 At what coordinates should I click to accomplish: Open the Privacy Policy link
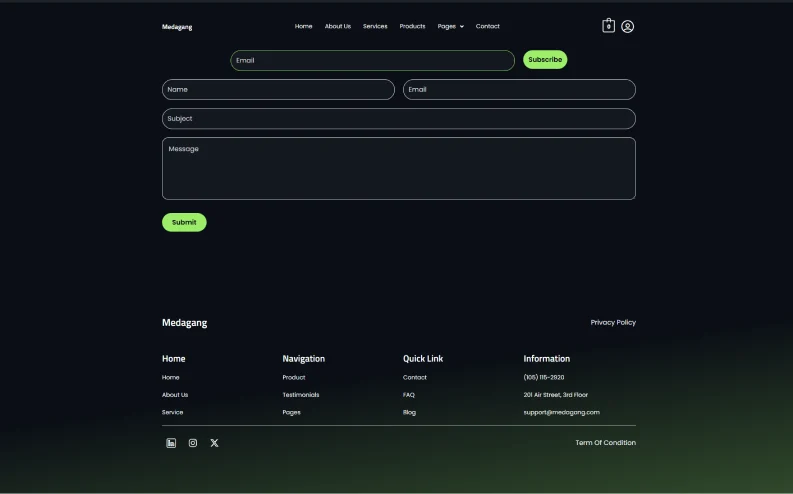coord(613,323)
